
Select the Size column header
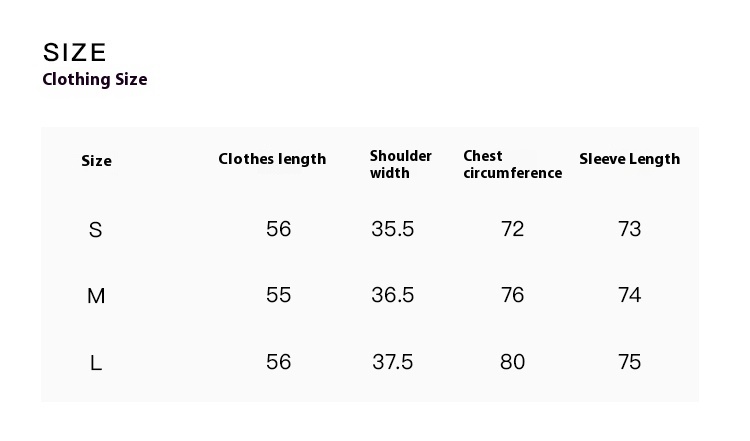(x=96, y=161)
